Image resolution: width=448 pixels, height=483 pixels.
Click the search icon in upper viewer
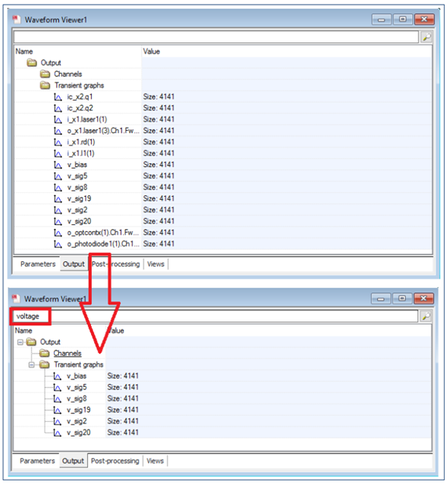[426, 37]
